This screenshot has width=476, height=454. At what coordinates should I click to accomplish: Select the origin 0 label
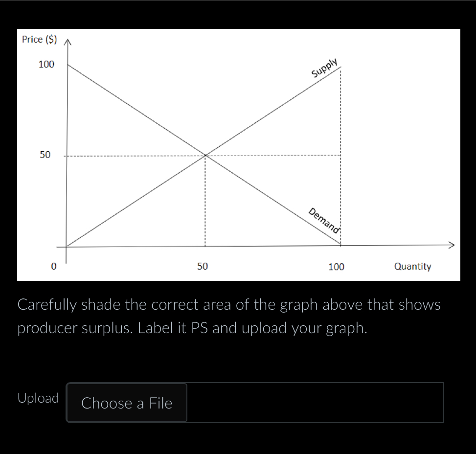54,266
